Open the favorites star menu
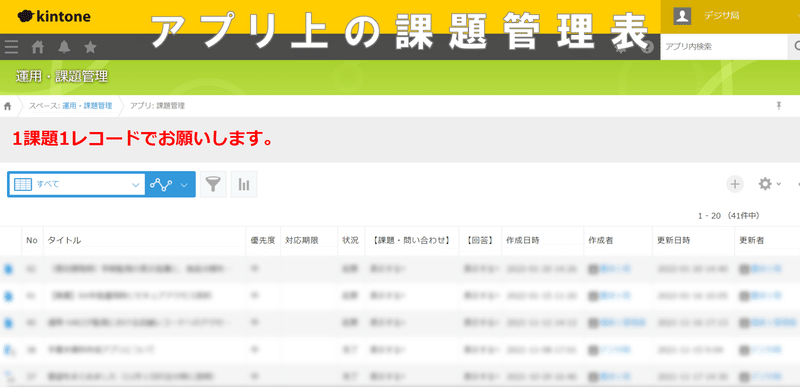800x387 pixels. [x=90, y=47]
